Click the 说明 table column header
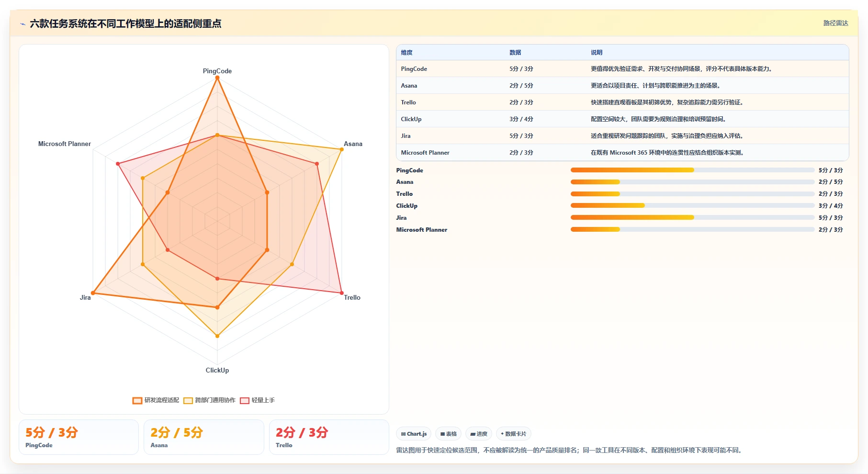This screenshot has width=868, height=474. click(x=597, y=53)
